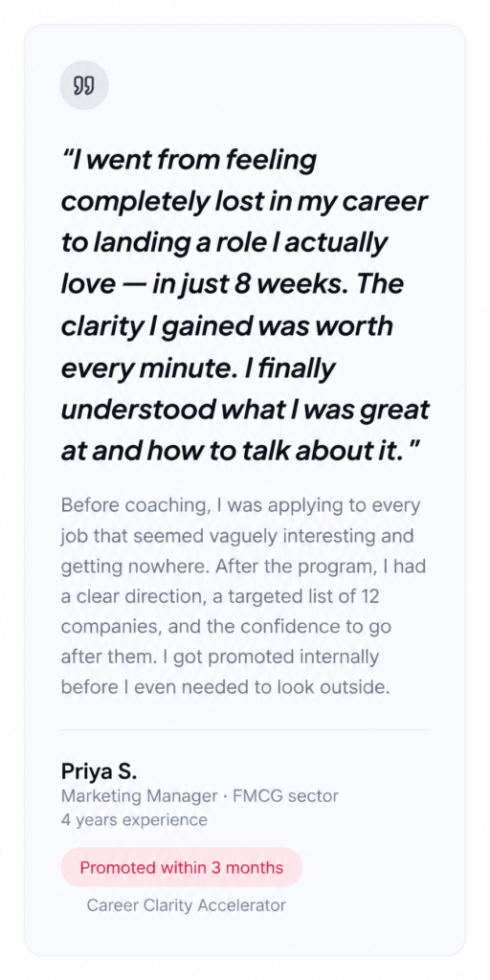Click "at and how to talk about it" line

pyautogui.click(x=241, y=451)
